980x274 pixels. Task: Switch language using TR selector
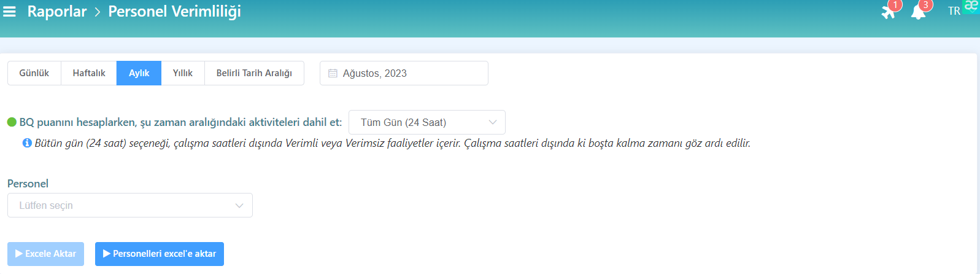(x=954, y=11)
